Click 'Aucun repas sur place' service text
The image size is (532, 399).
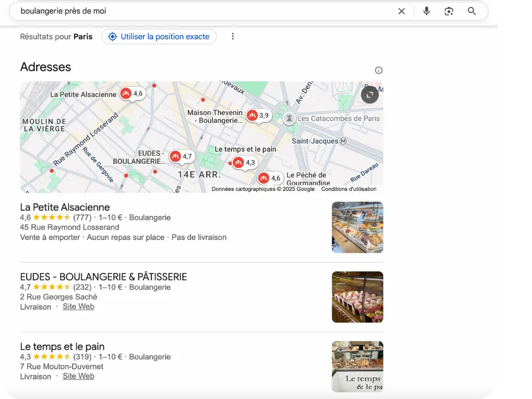tap(126, 237)
